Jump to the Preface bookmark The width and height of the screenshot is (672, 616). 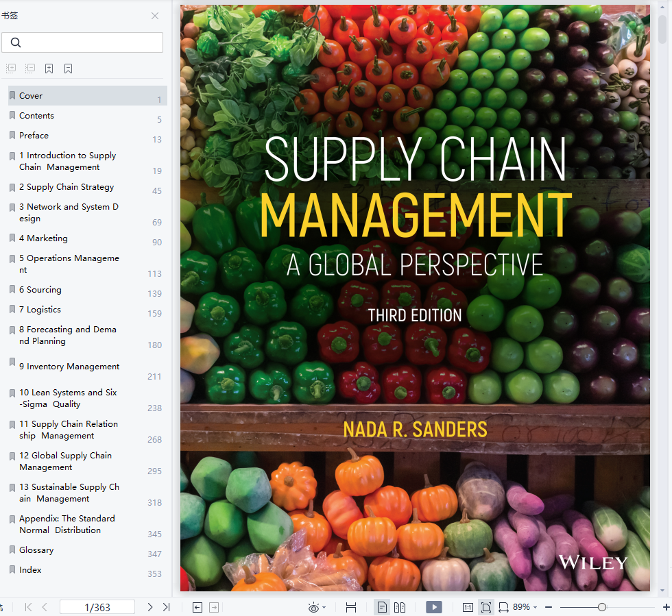click(x=88, y=136)
